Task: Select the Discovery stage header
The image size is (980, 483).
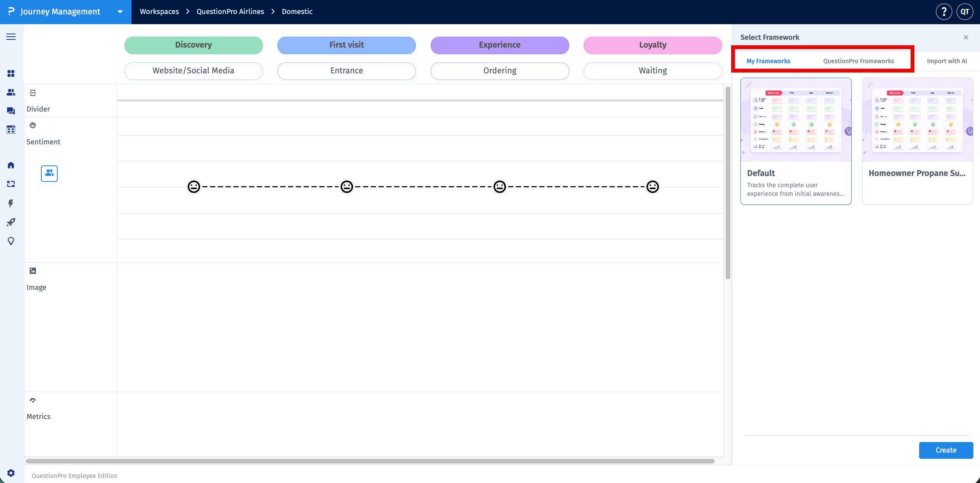Action: 194,45
